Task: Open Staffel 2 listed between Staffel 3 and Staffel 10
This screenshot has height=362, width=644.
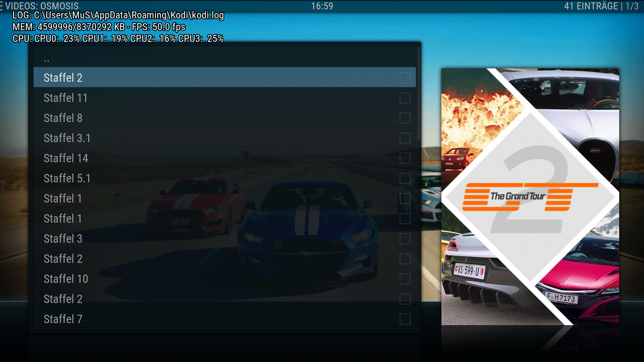Action: (225, 258)
